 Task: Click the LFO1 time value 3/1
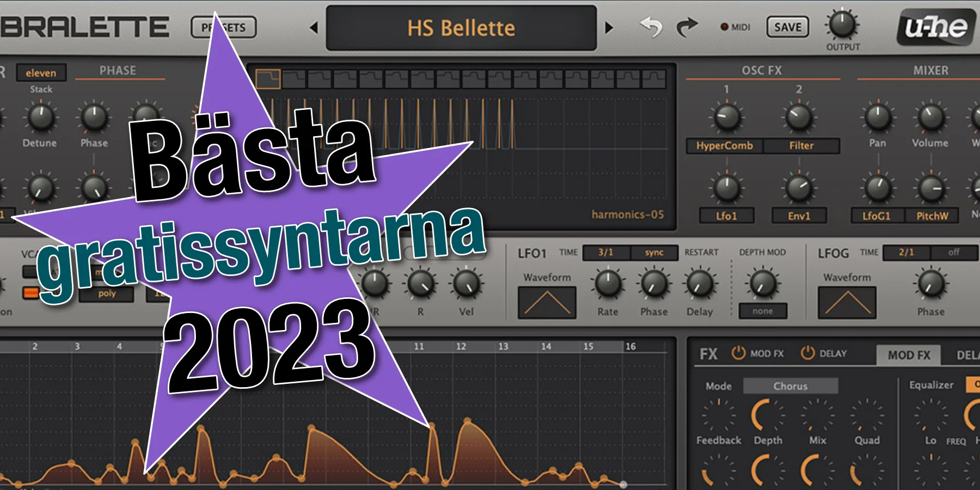point(606,253)
